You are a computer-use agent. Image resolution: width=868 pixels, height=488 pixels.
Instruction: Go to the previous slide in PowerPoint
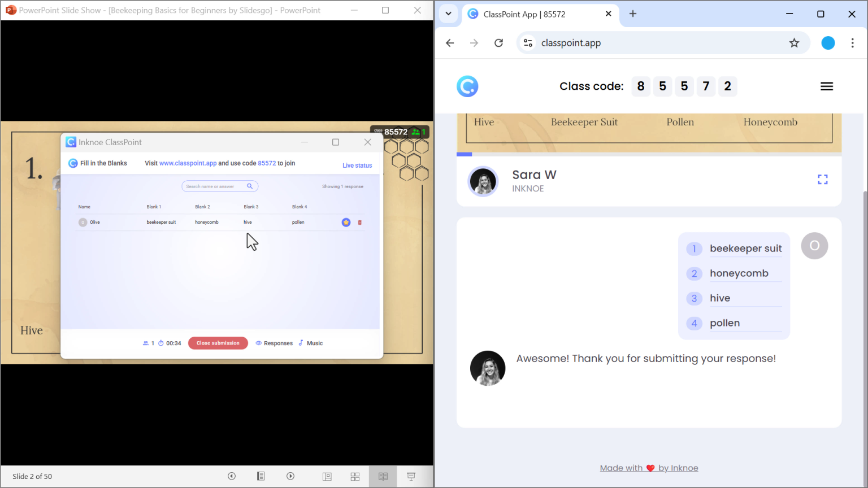point(232,476)
